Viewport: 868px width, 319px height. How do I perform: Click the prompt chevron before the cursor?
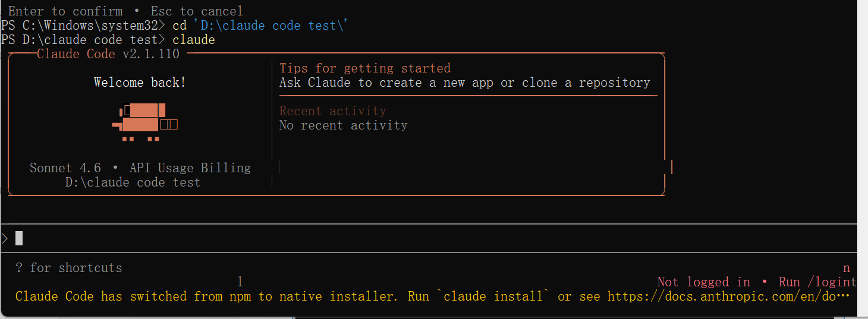tap(5, 239)
